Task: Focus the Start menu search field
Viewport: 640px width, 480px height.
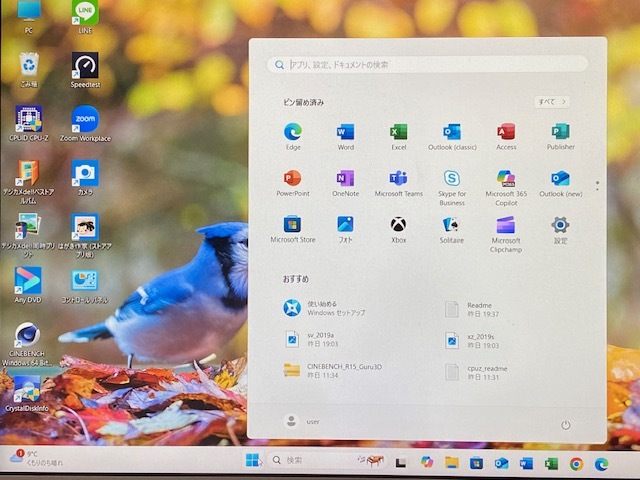Action: [x=427, y=64]
